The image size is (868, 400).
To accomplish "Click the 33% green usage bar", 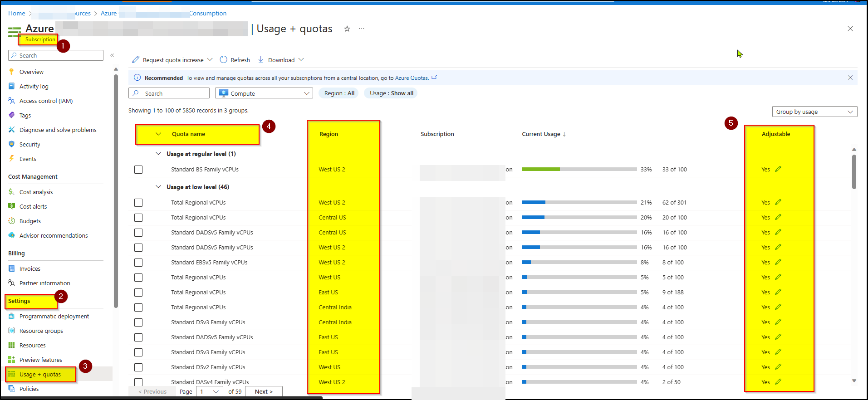I will pos(579,169).
